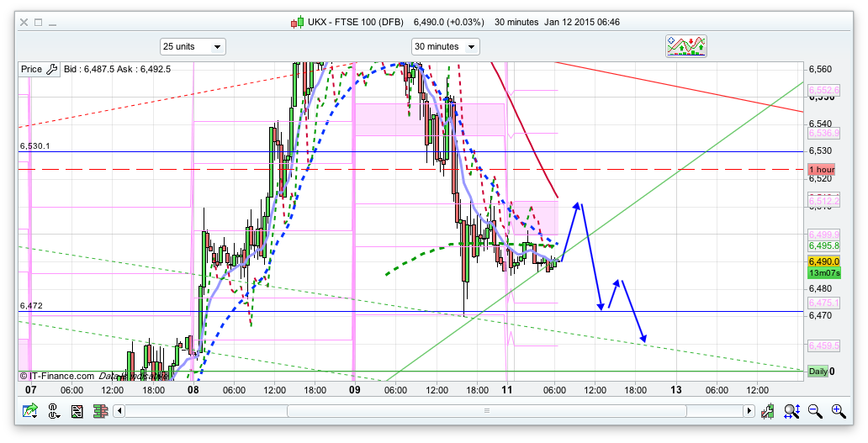The height and width of the screenshot is (443, 868).
Task: Click the auto-fit zoom magnifier icon
Action: [791, 411]
